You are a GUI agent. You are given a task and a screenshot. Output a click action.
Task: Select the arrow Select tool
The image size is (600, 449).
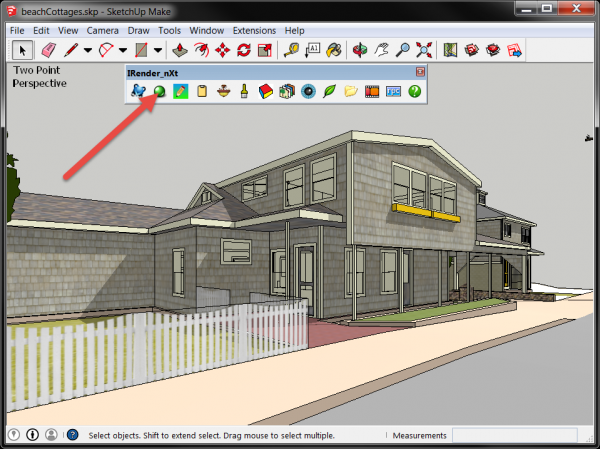click(20, 49)
